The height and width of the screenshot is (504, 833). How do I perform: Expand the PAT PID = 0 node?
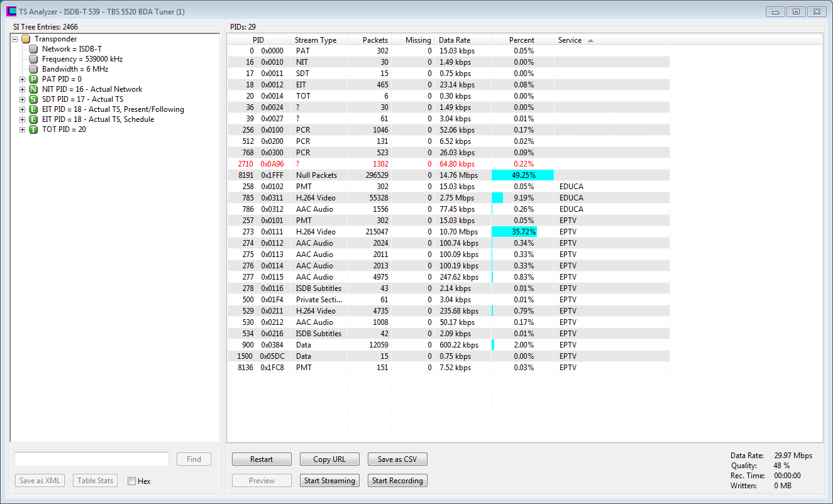coord(23,79)
